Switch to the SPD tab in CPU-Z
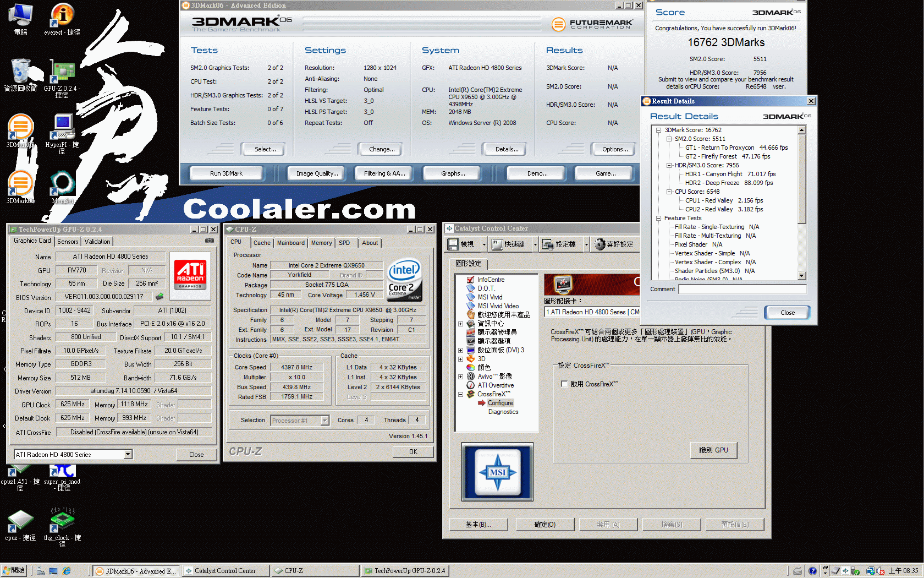This screenshot has width=924, height=578. coord(344,243)
